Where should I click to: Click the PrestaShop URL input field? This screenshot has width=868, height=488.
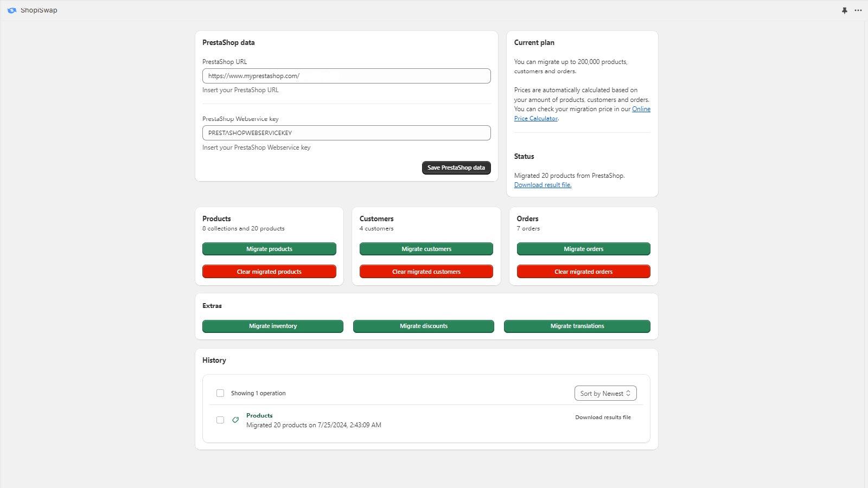point(346,75)
